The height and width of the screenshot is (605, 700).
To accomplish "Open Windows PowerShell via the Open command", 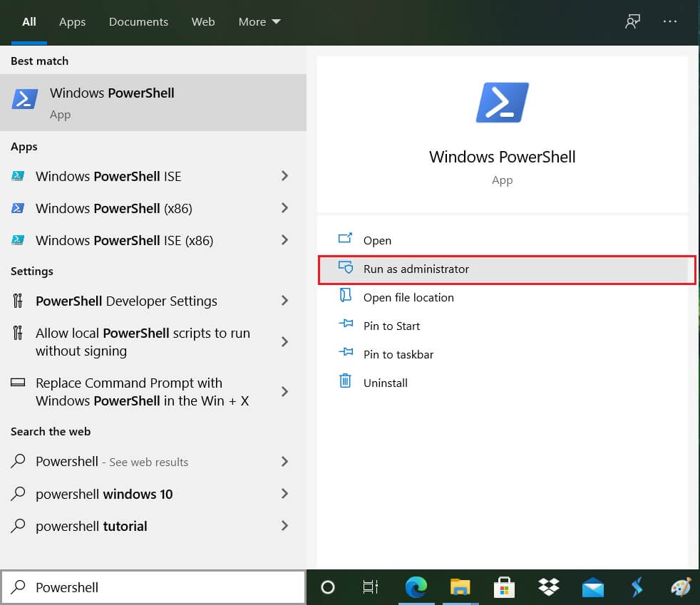I will (x=377, y=240).
